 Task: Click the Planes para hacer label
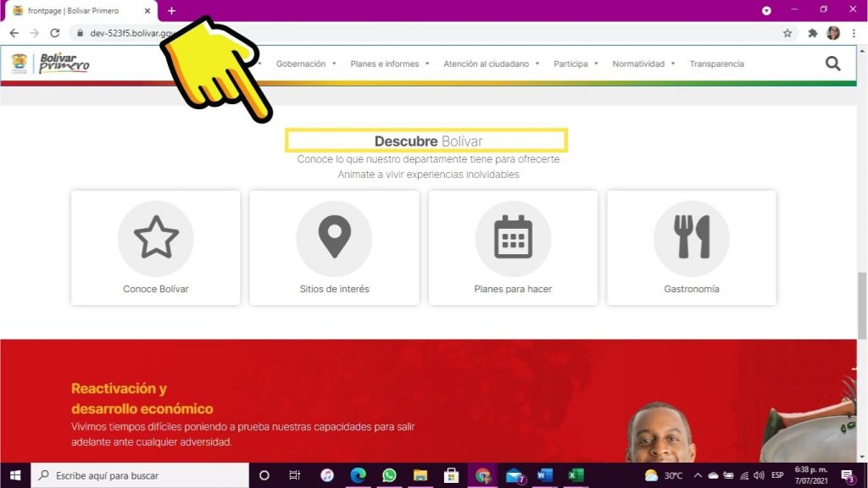coord(513,289)
